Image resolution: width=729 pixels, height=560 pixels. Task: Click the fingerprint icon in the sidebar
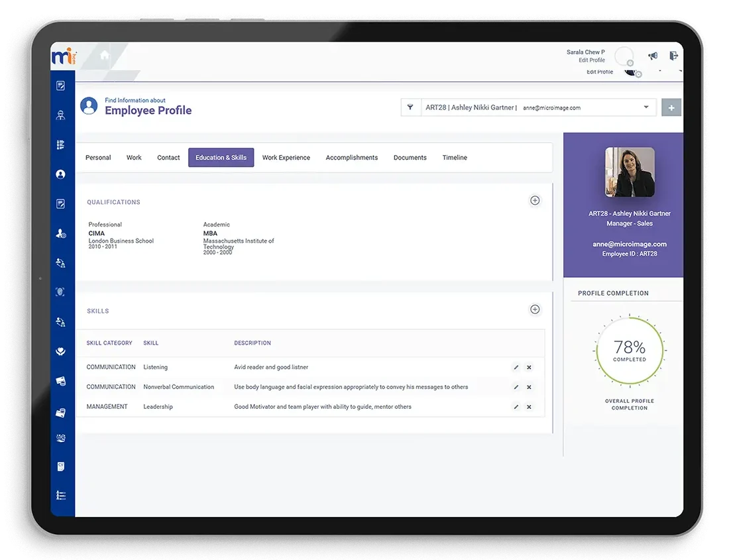[61, 292]
